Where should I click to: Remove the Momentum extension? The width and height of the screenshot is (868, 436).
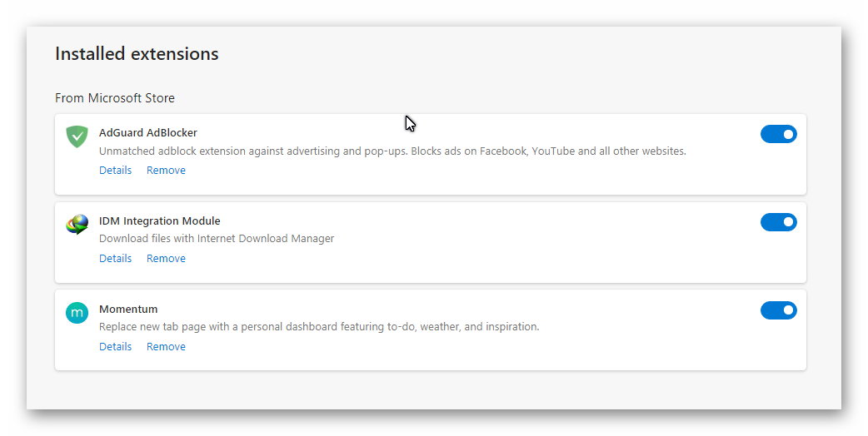166,347
